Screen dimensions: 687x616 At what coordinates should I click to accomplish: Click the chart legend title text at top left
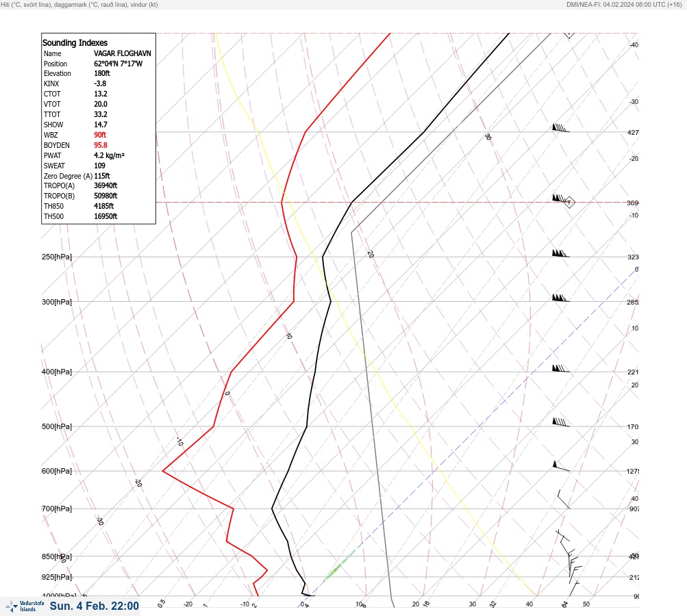[x=79, y=5]
